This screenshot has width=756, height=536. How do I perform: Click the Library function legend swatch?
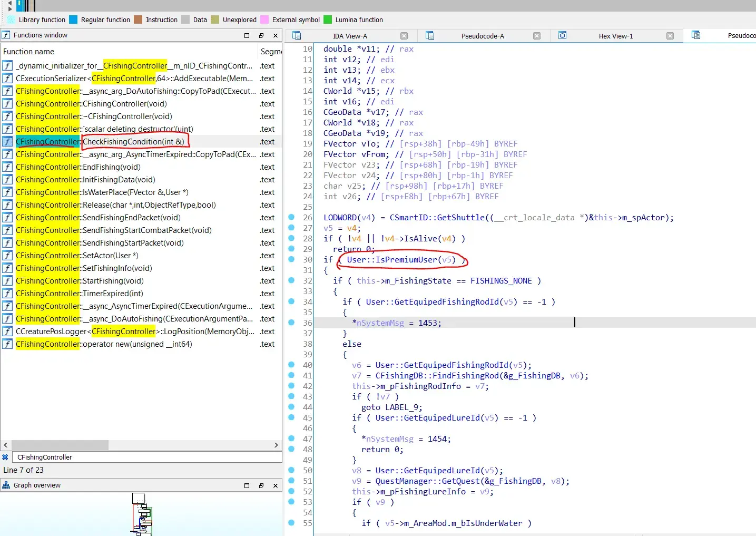[12, 20]
